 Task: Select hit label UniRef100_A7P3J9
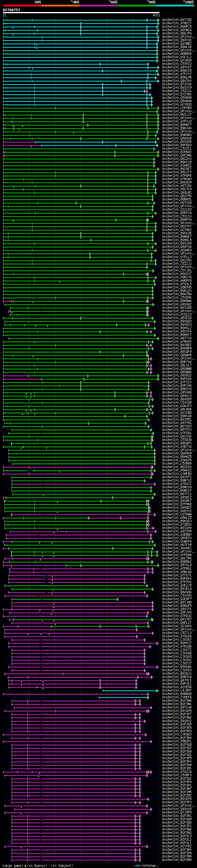coord(177,121)
